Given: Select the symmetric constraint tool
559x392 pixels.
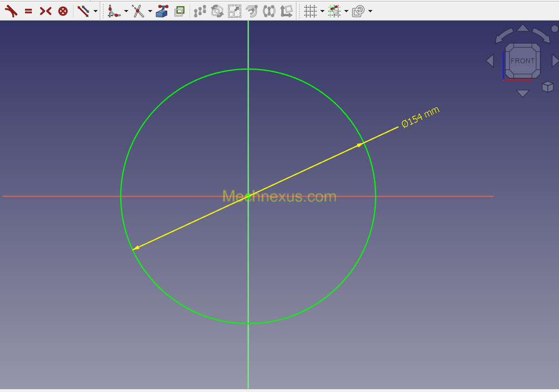Looking at the screenshot, I should (45, 11).
